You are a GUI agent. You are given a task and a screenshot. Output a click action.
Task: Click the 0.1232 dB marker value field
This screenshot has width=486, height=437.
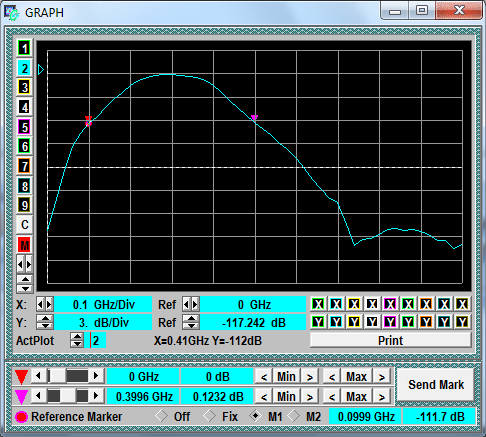pos(217,397)
